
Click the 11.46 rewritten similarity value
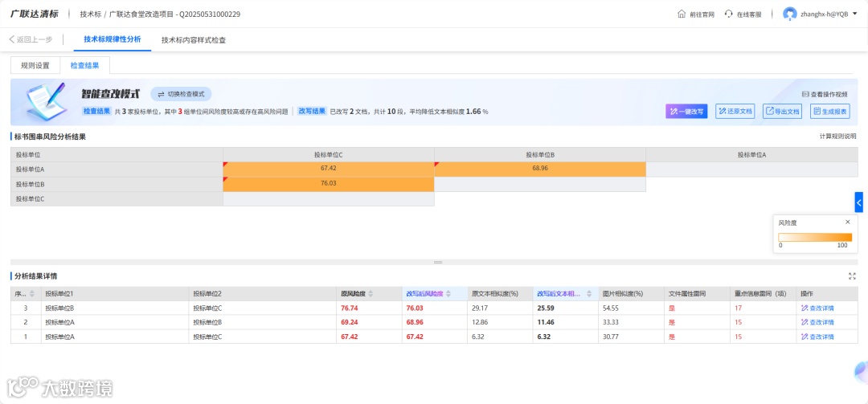click(x=545, y=322)
